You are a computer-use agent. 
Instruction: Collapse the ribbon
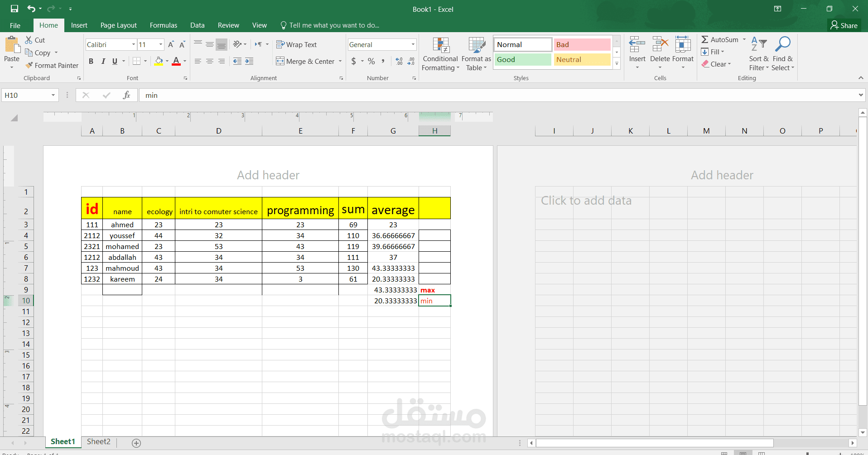coord(861,78)
